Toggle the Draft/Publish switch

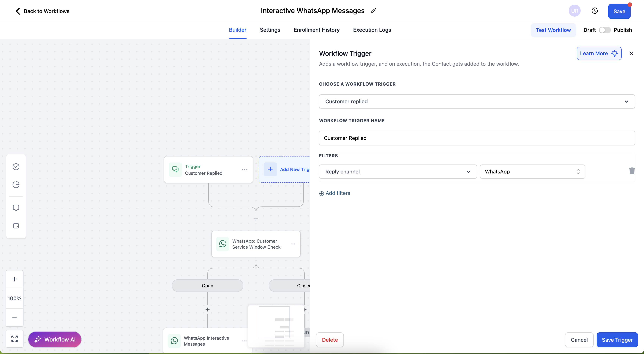click(604, 30)
